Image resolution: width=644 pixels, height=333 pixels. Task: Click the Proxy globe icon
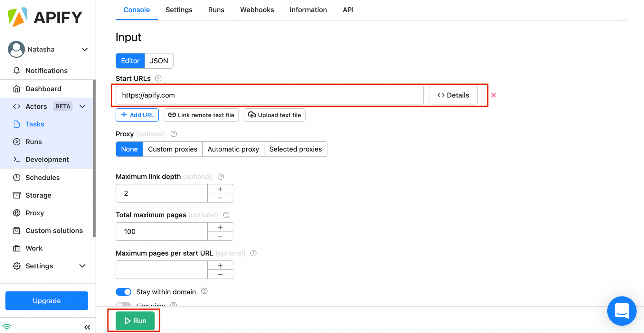(x=17, y=213)
